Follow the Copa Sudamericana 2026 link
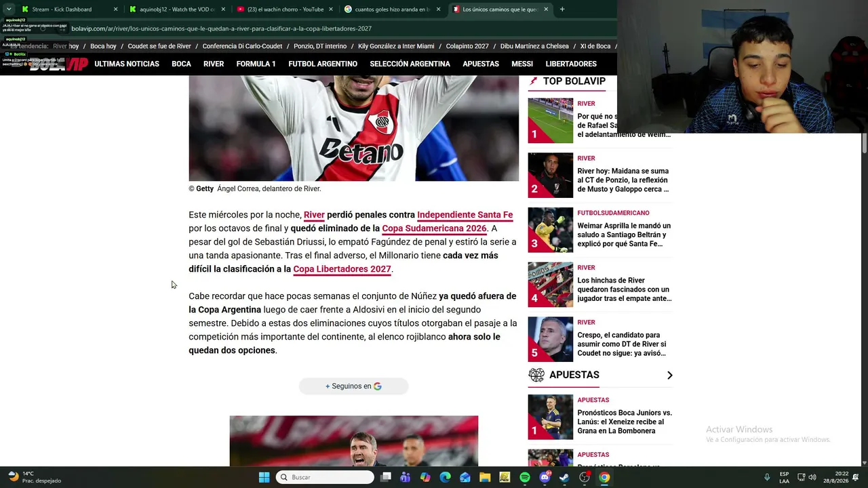 434,228
